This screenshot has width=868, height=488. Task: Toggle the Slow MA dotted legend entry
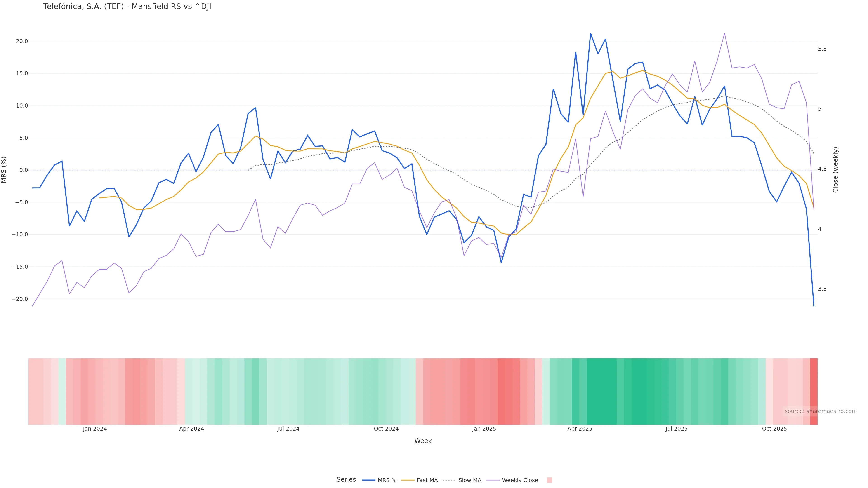(x=462, y=480)
